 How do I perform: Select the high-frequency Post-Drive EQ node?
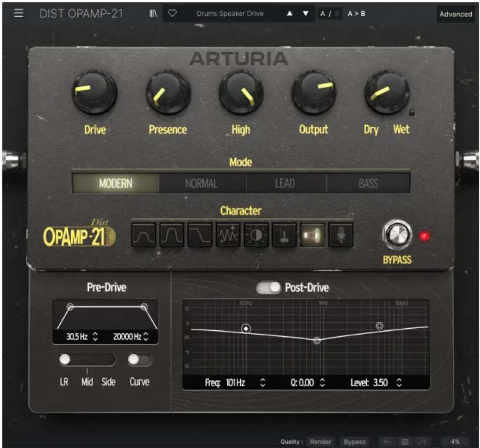(x=379, y=326)
